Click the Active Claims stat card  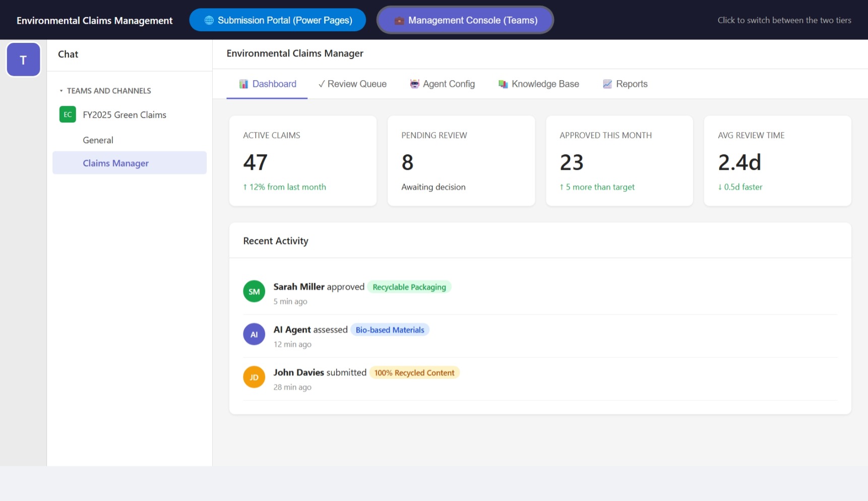click(x=302, y=161)
